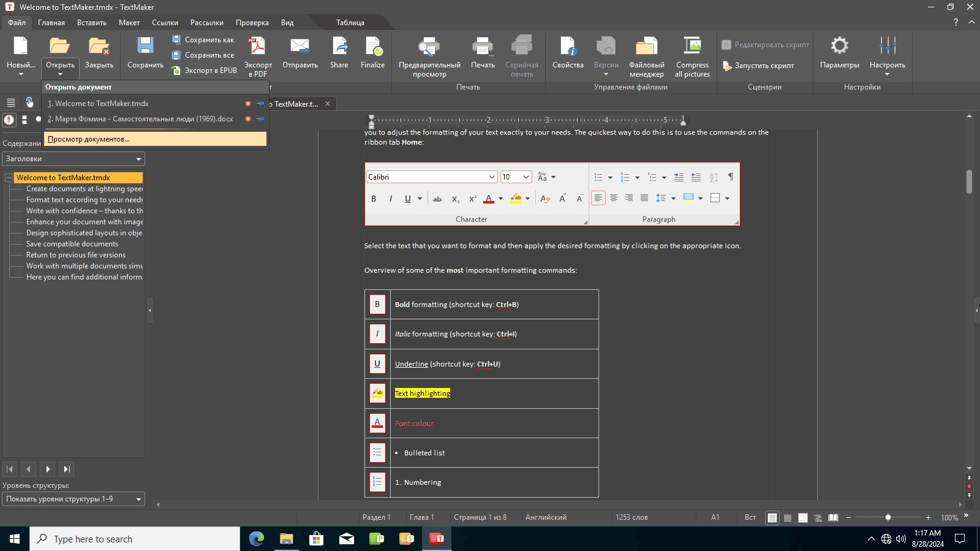The width and height of the screenshot is (980, 551).
Task: Click the help question mark icon
Action: point(956,22)
